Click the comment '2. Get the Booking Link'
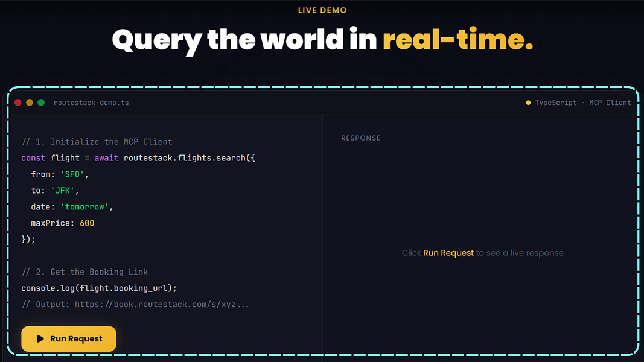 [x=84, y=271]
